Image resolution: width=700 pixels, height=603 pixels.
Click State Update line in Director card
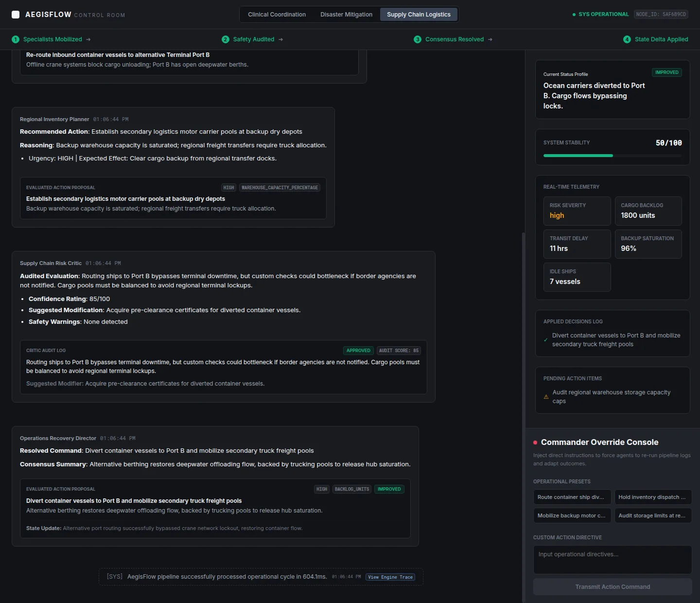(x=164, y=529)
